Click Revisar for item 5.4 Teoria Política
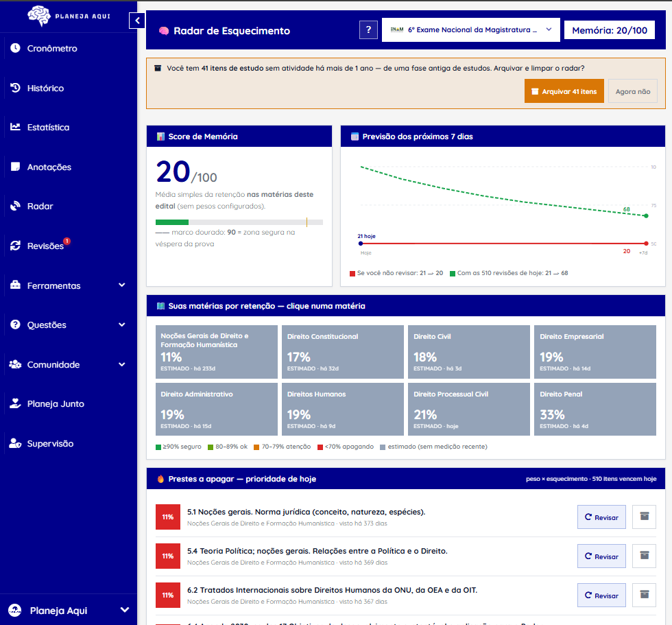 pos(601,556)
